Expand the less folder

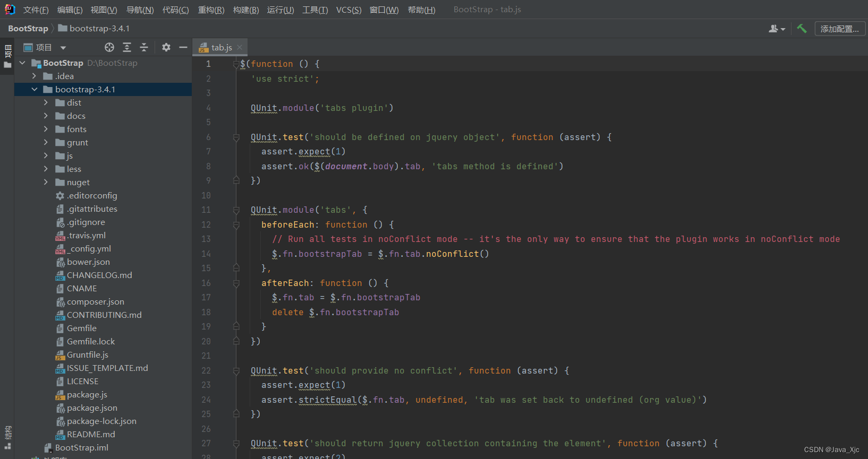click(x=46, y=169)
